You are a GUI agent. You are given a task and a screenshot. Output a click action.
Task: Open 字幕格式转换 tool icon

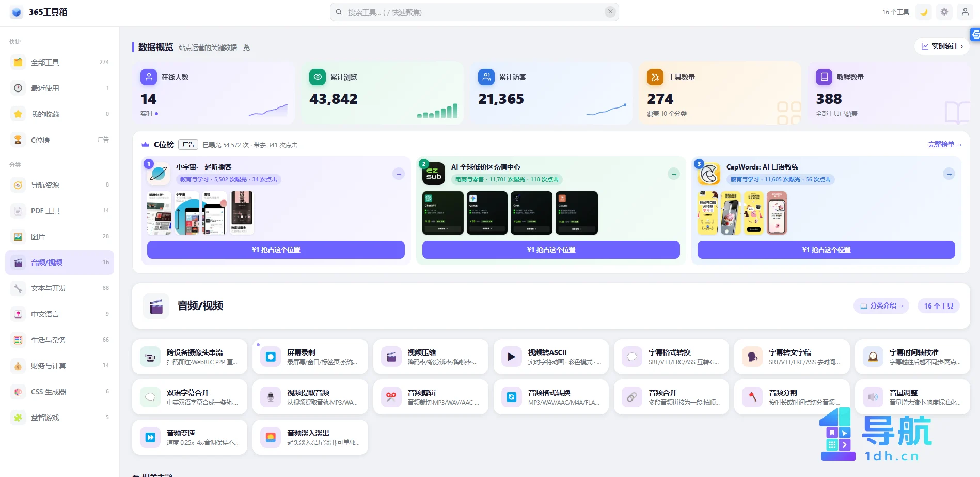(632, 357)
